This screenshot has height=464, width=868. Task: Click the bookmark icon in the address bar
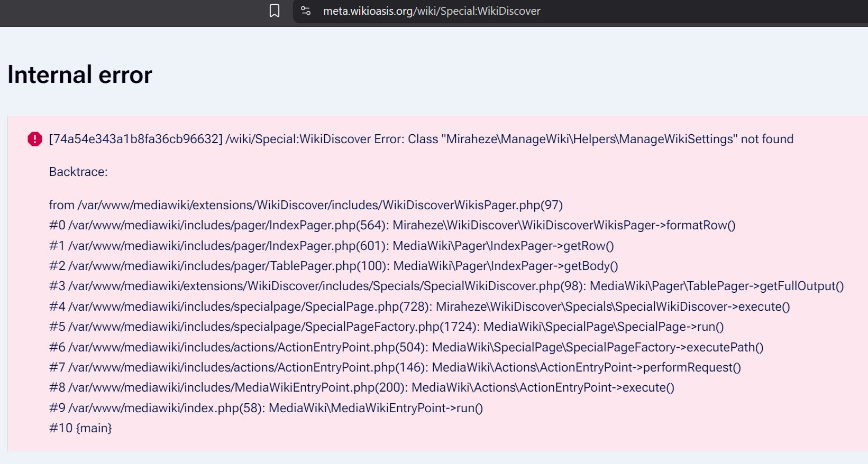[x=275, y=11]
